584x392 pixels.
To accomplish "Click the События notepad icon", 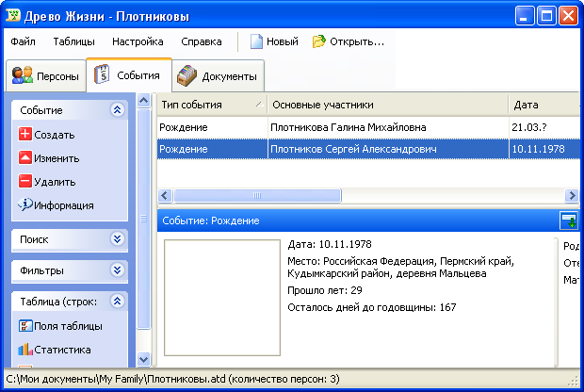I will 102,74.
